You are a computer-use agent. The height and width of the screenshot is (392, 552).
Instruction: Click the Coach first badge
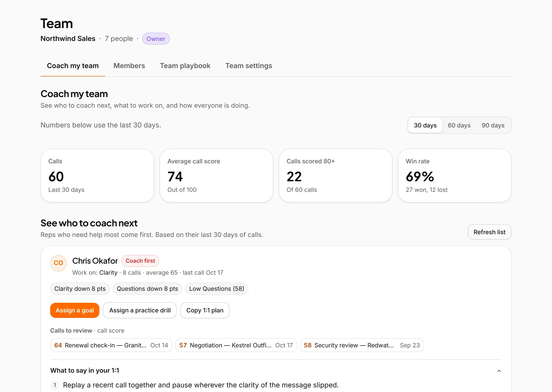tap(140, 261)
